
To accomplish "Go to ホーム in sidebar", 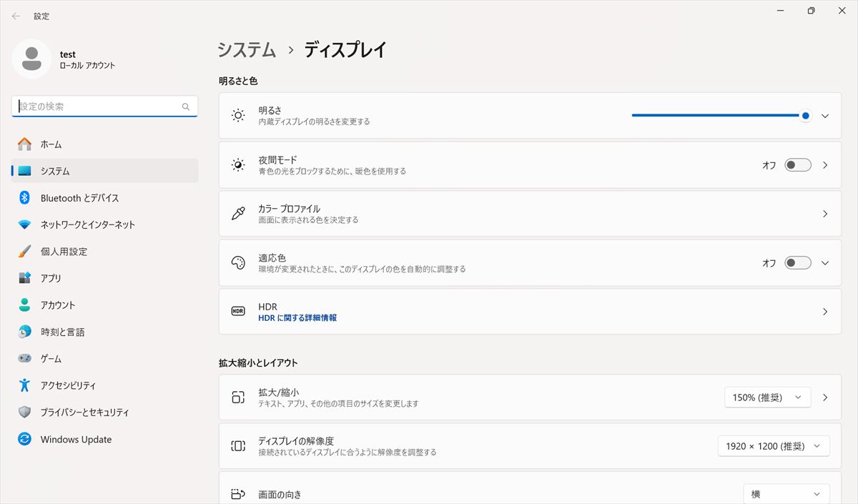I will click(105, 144).
